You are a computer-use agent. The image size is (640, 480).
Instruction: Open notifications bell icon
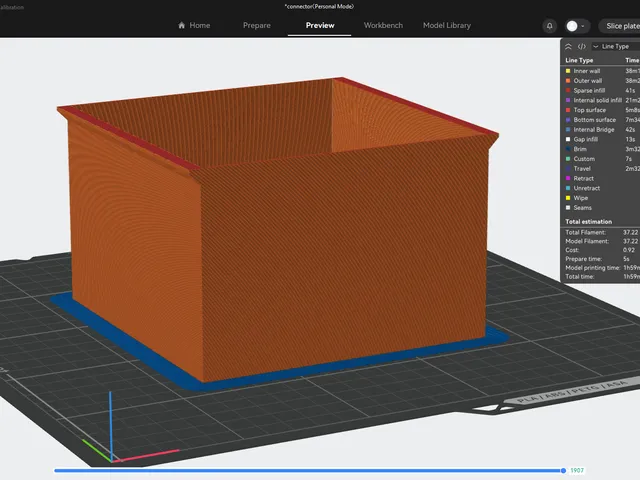550,26
